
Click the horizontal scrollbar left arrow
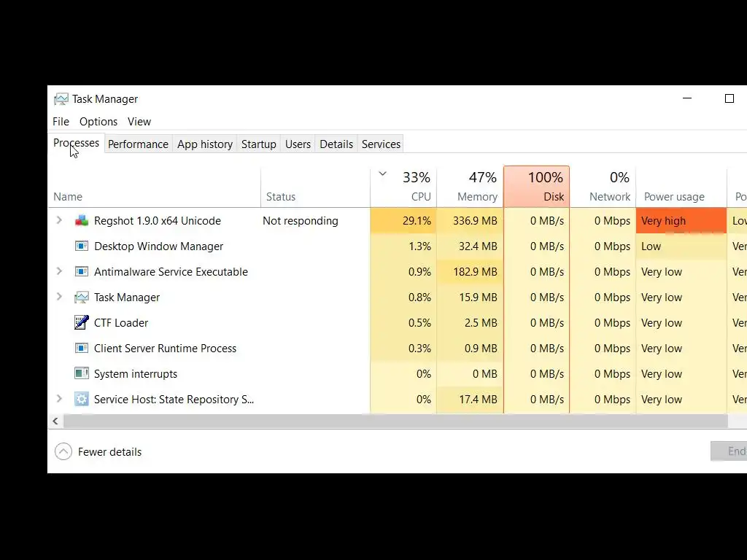click(x=55, y=421)
